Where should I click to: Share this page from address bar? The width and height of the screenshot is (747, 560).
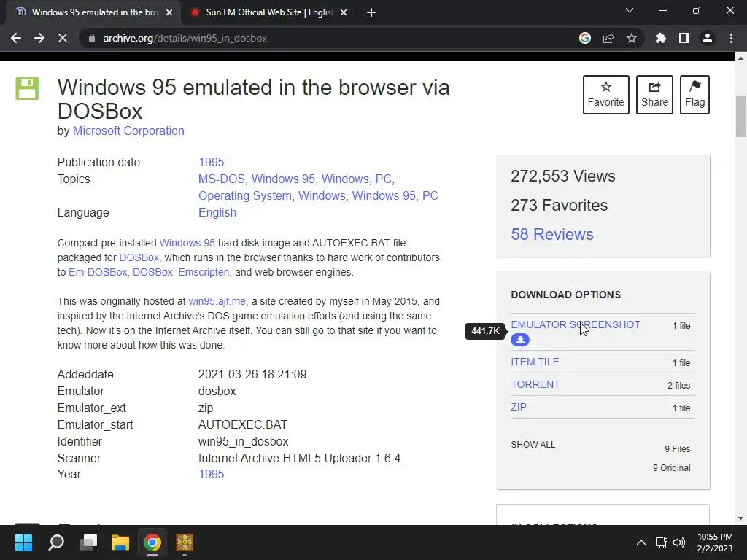608,38
